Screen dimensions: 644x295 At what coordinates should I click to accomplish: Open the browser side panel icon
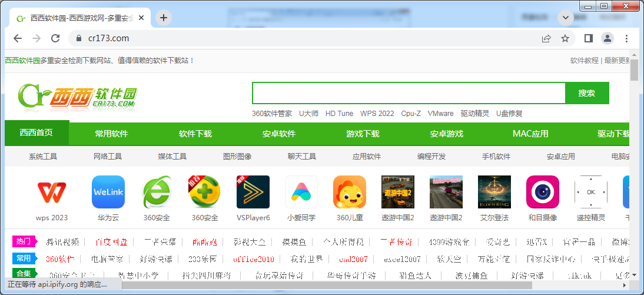pos(588,38)
